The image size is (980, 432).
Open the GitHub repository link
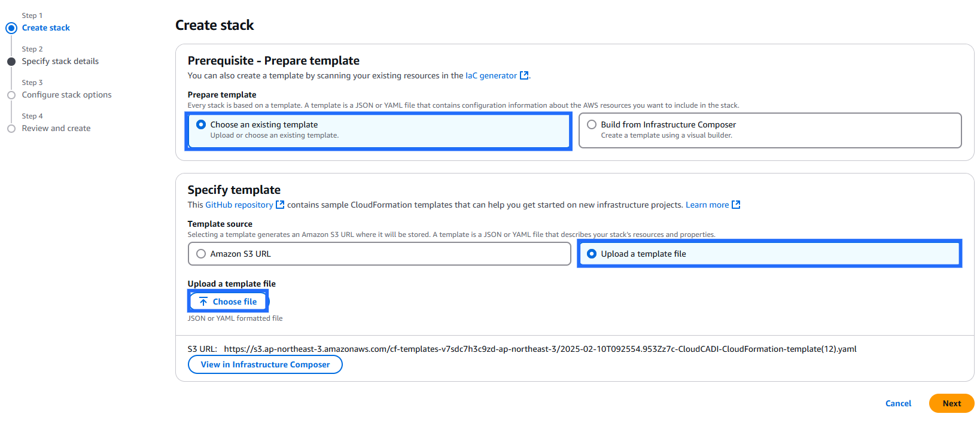239,205
